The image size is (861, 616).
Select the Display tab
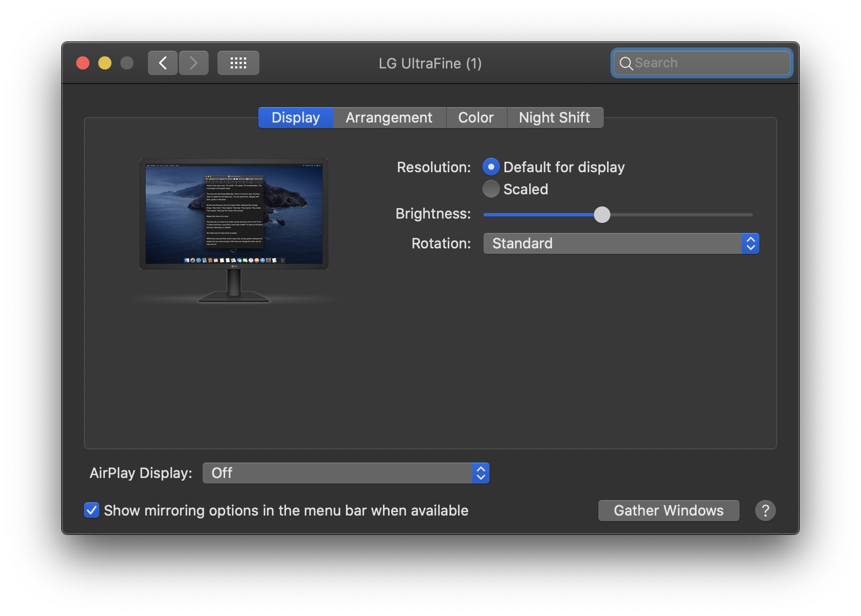point(296,118)
